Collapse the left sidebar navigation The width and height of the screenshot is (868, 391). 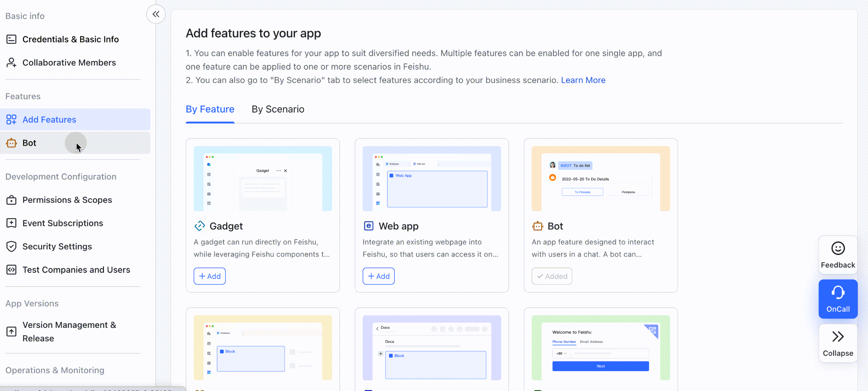coord(156,14)
